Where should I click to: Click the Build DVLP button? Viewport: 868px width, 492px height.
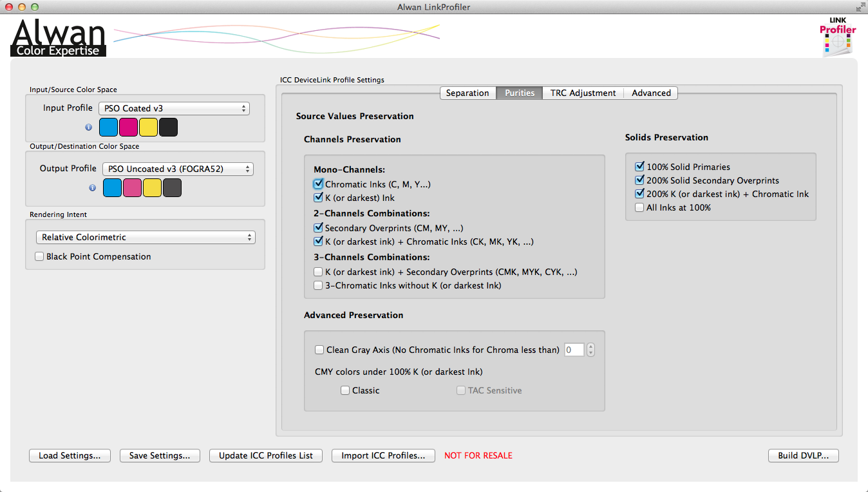803,455
